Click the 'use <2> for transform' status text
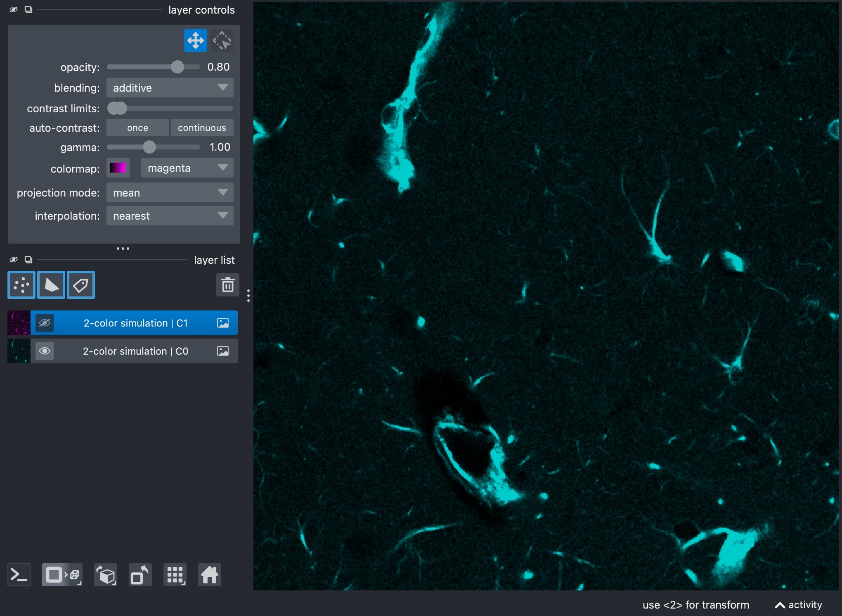Image resolution: width=842 pixels, height=616 pixels. point(696,605)
